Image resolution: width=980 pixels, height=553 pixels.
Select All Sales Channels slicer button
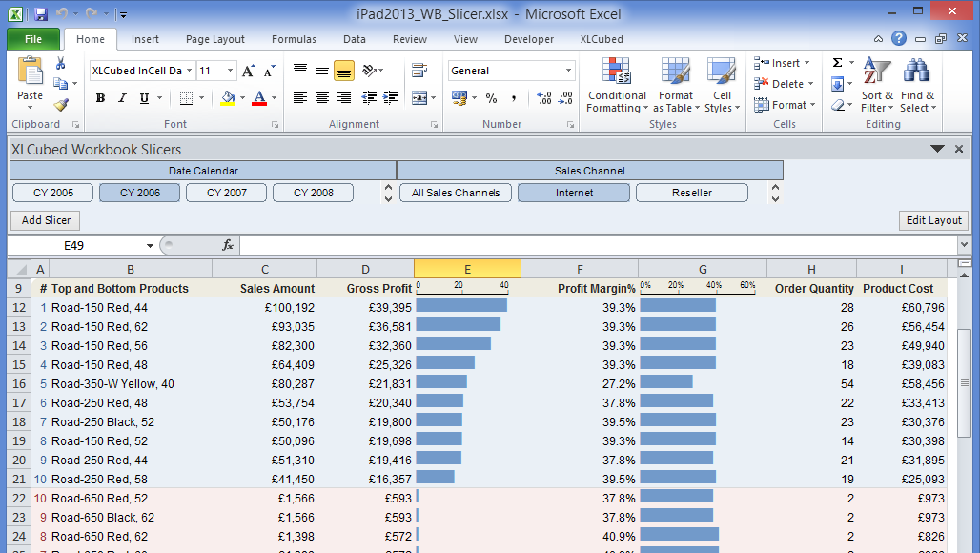(x=456, y=193)
